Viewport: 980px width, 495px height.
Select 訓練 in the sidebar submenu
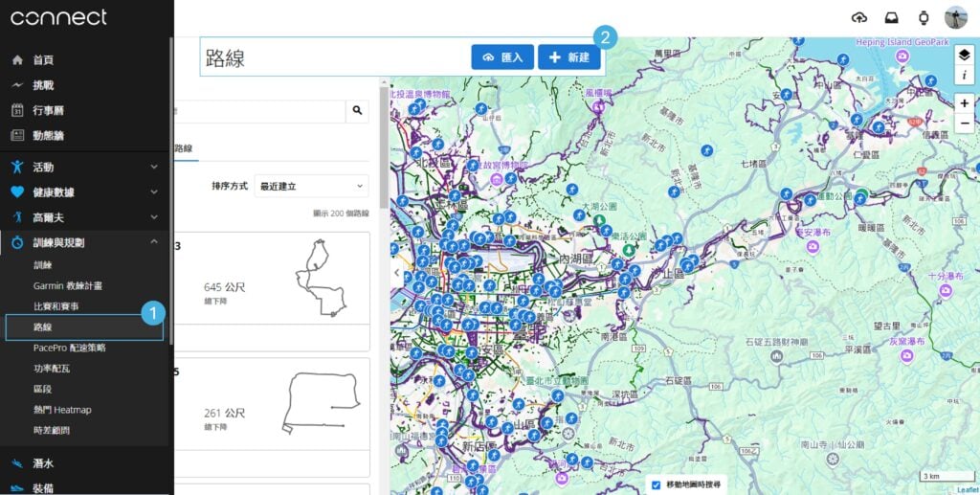tap(42, 265)
